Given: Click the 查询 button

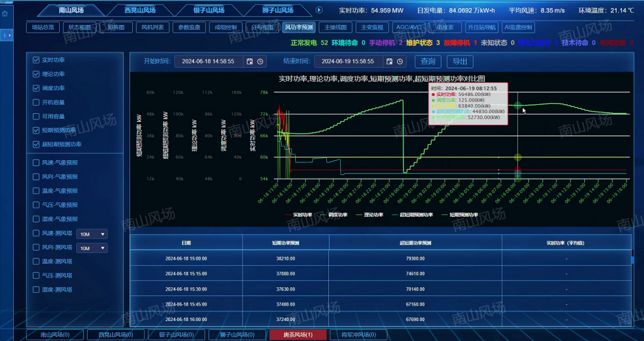Looking at the screenshot, I should [x=428, y=62].
